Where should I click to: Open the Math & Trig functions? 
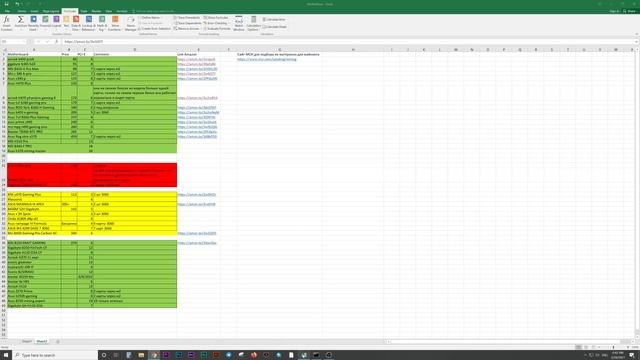click(102, 23)
